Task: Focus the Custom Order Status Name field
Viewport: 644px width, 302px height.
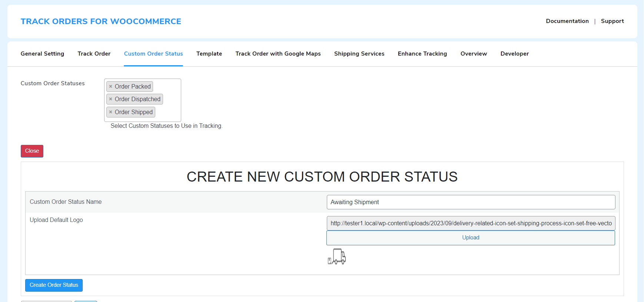Action: click(471, 202)
